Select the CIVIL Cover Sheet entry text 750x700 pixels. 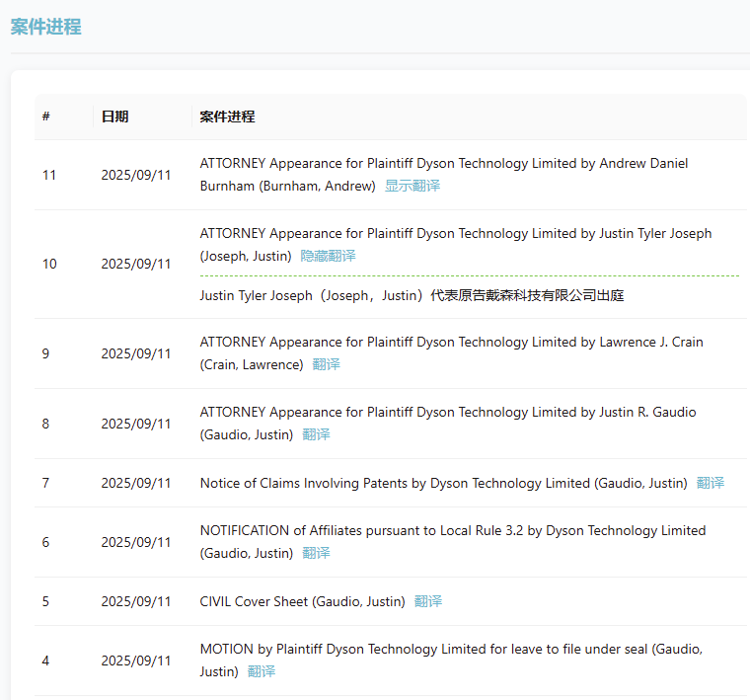pyautogui.click(x=303, y=601)
